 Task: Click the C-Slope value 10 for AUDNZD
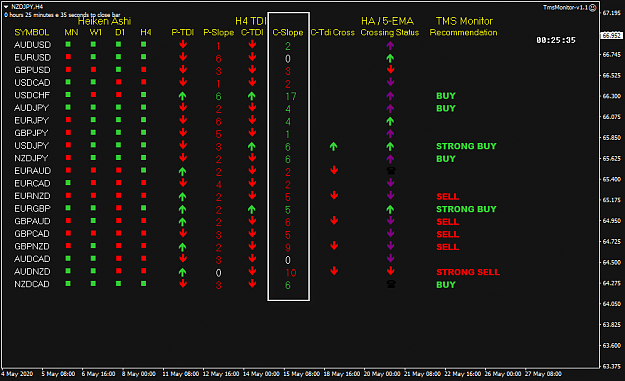[291, 273]
